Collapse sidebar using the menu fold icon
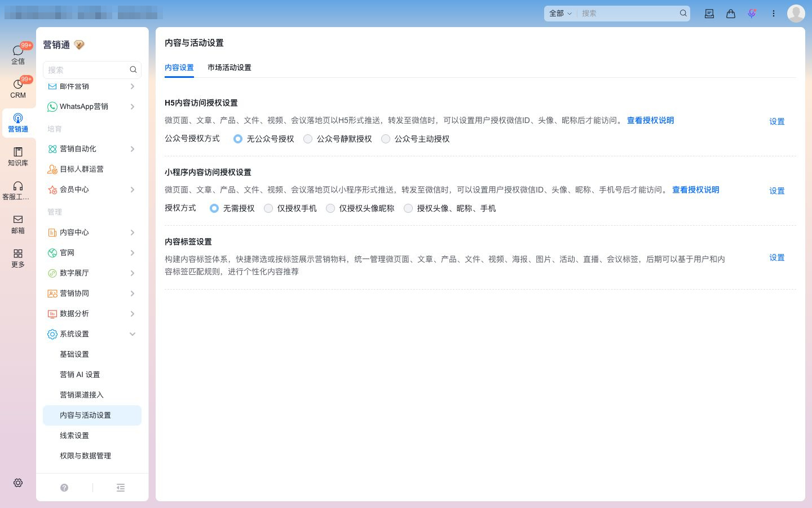Image resolution: width=812 pixels, height=508 pixels. coord(121,488)
